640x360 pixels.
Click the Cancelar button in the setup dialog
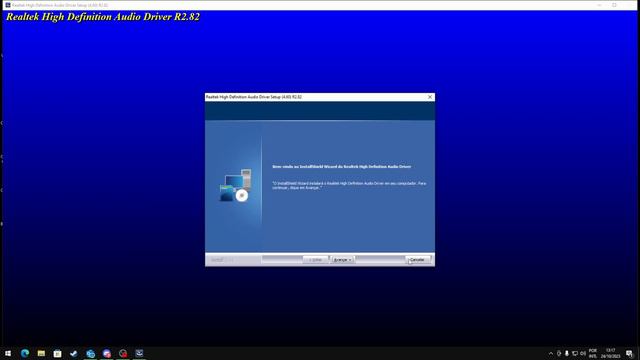(x=418, y=260)
